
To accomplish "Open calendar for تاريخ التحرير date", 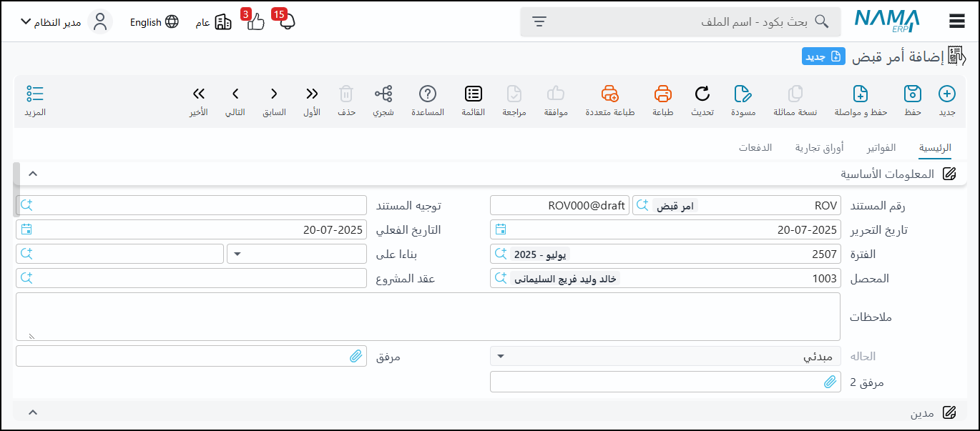I will [501, 229].
